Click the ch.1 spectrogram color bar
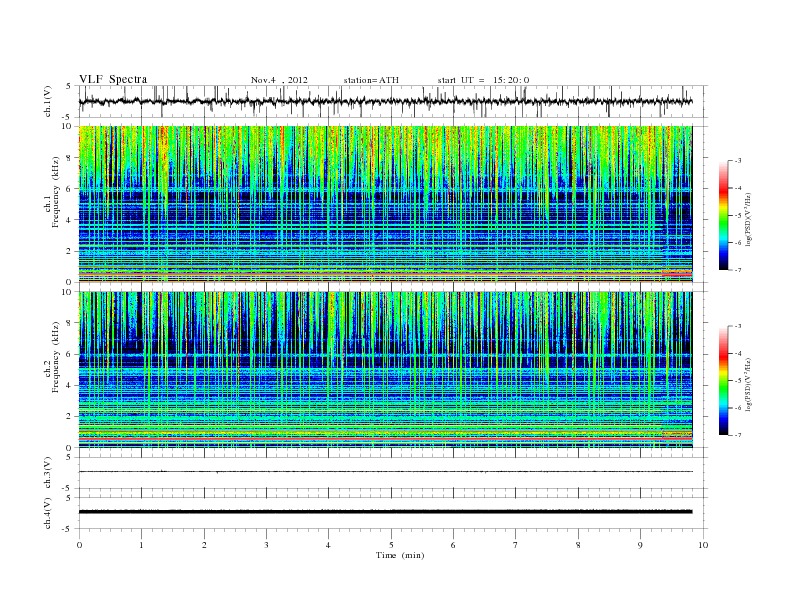 [x=723, y=215]
